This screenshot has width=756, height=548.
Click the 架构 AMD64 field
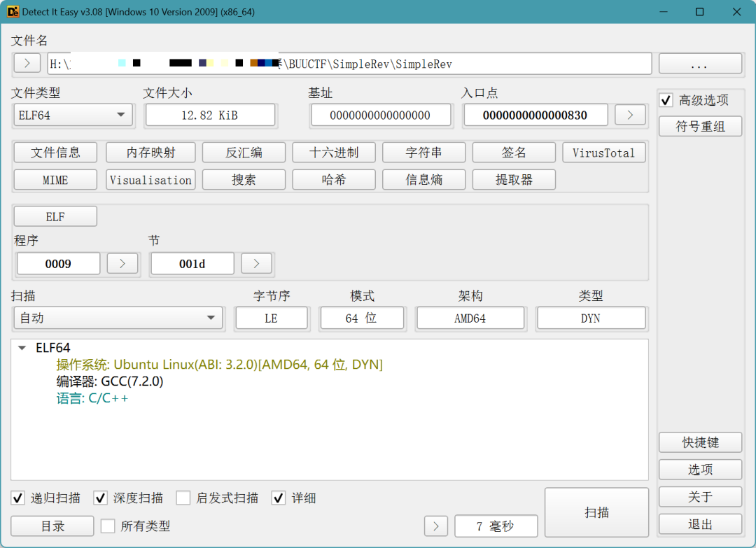(470, 318)
